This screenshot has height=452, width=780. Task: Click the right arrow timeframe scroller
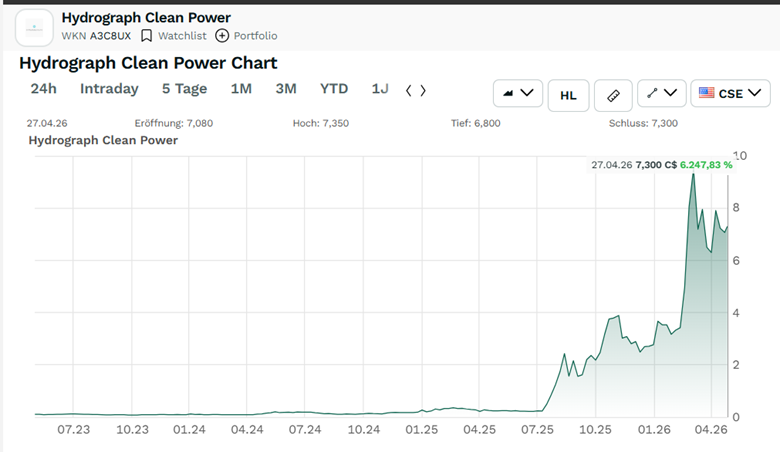(423, 90)
